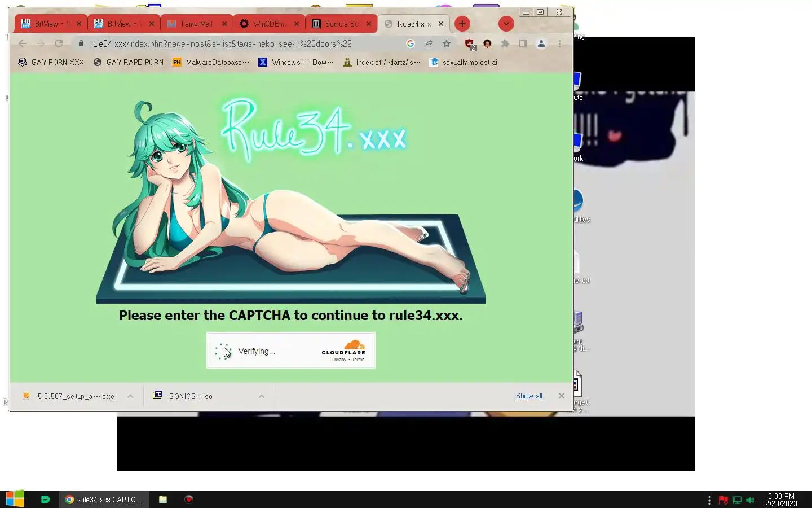Go back with the browser back arrow
The width and height of the screenshot is (812, 508).
[23, 43]
